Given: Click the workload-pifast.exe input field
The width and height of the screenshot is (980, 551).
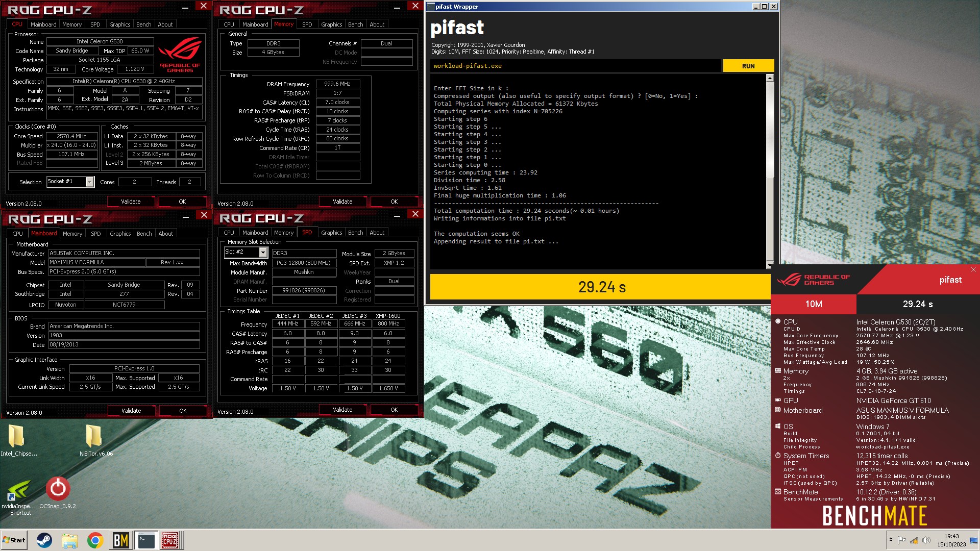Looking at the screenshot, I should coord(575,66).
